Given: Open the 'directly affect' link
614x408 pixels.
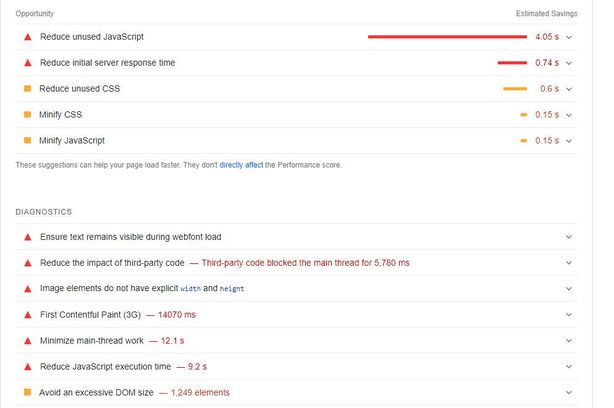Looking at the screenshot, I should [x=240, y=165].
